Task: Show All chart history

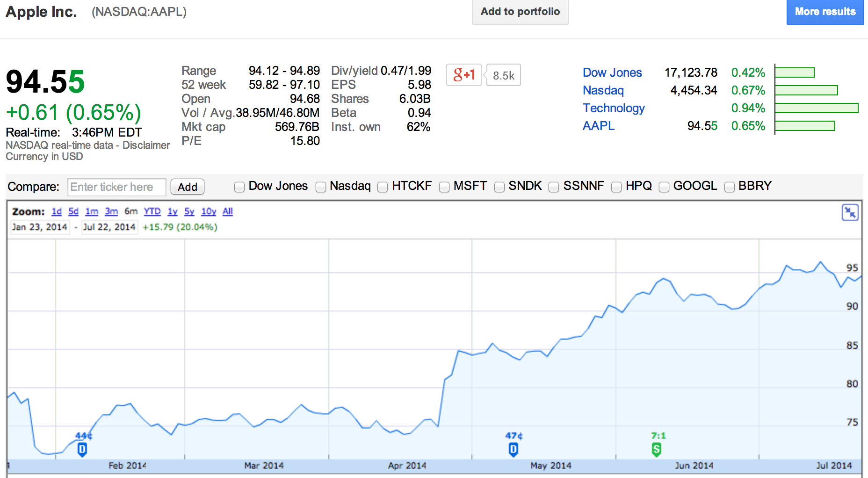Action: [228, 211]
